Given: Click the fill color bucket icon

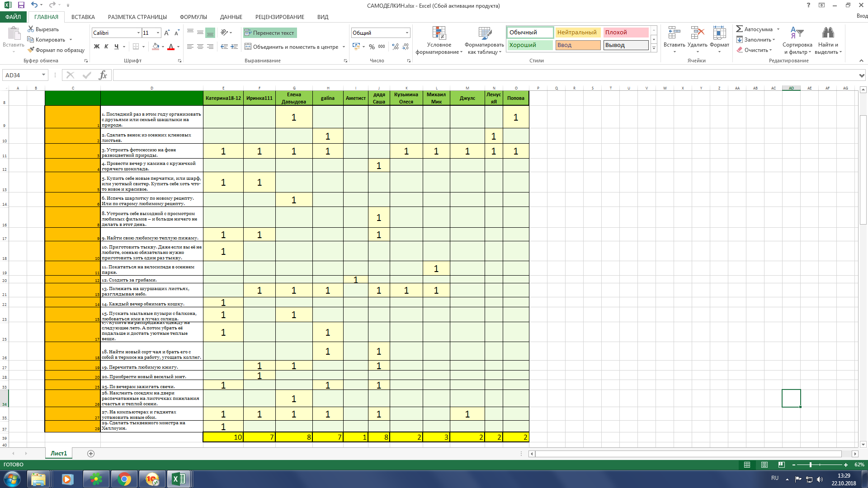Looking at the screenshot, I should (156, 47).
